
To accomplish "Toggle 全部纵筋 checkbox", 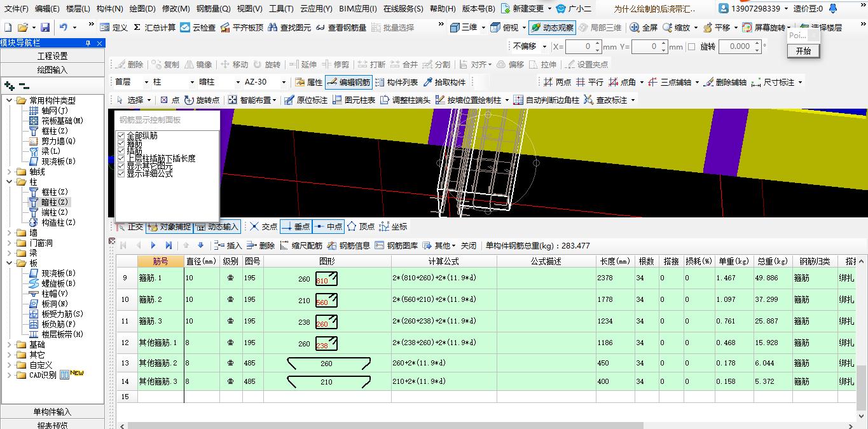I will [121, 136].
